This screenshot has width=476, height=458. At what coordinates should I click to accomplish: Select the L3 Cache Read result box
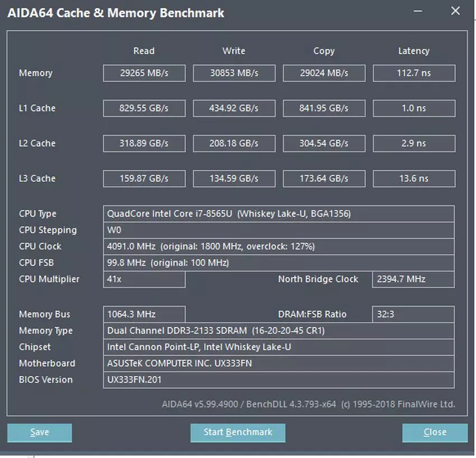(144, 179)
